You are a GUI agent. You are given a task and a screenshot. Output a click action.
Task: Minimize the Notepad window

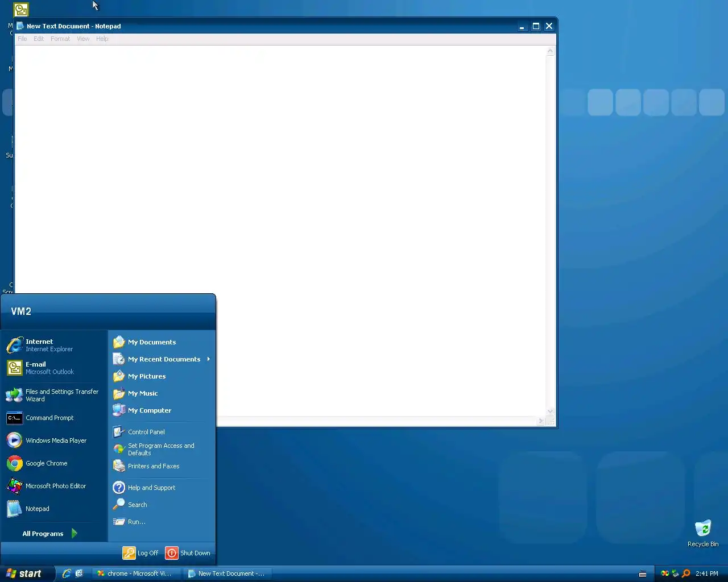pos(522,26)
